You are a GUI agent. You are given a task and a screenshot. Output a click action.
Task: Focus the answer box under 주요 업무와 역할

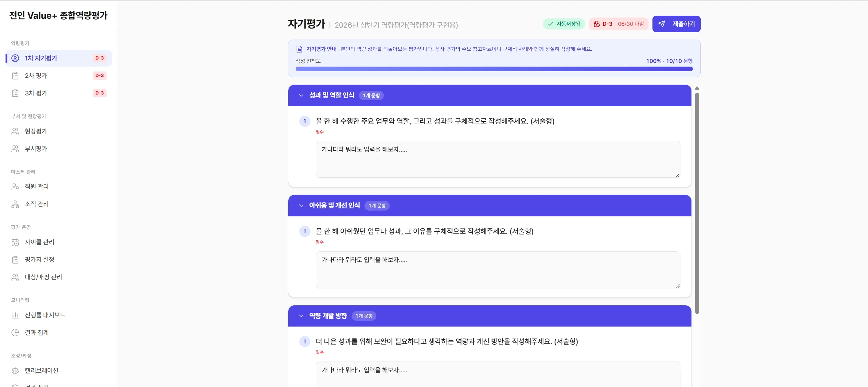(x=498, y=159)
